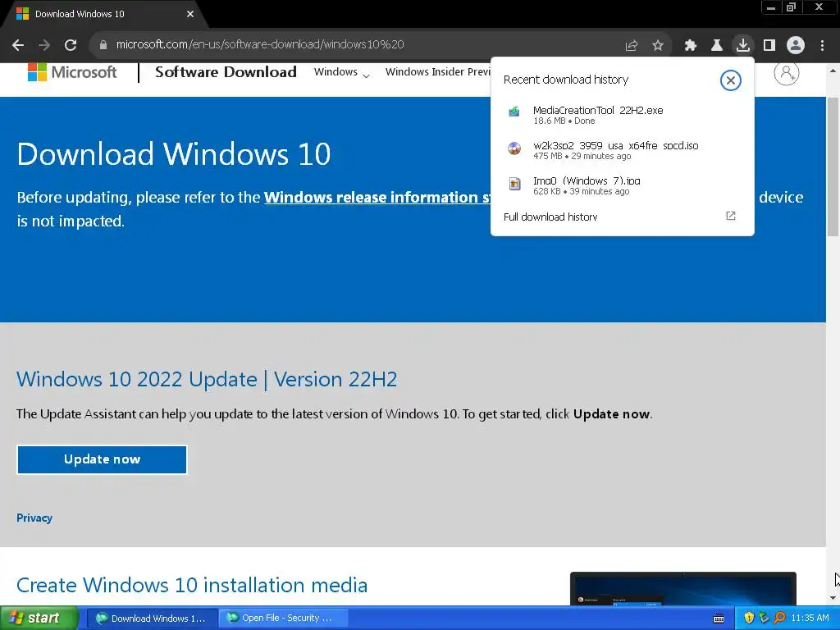The width and height of the screenshot is (840, 630).
Task: Open w2k3sp2 ISO download entry
Action: [x=623, y=150]
